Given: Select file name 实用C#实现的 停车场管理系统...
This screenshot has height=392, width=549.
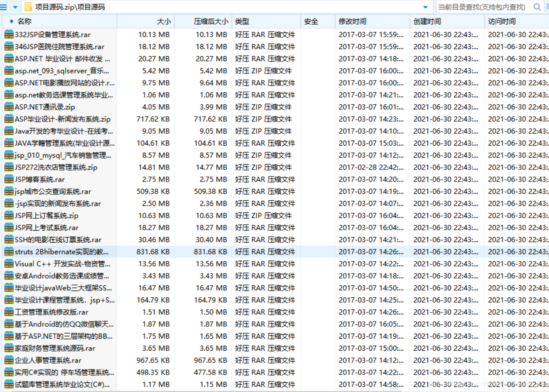Looking at the screenshot, I should click(x=64, y=372).
